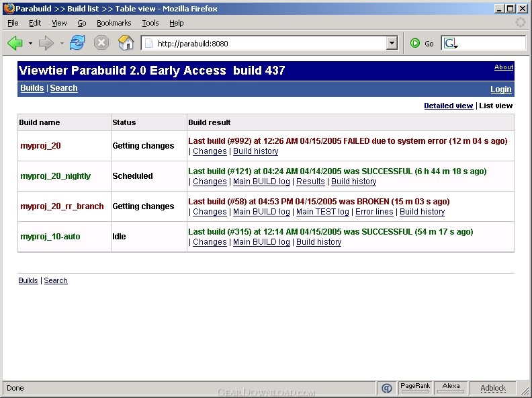Open the View menu
The height and width of the screenshot is (398, 532).
(x=59, y=23)
